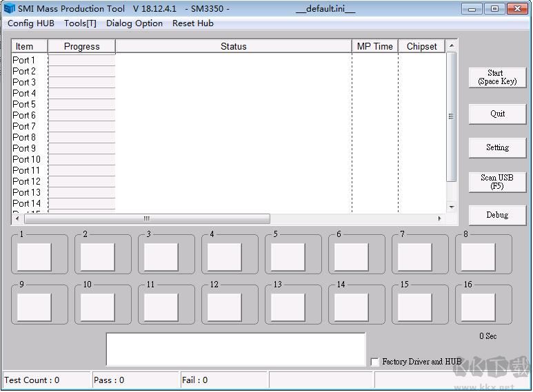533x392 pixels.
Task: Click the Status column header
Action: (234, 46)
